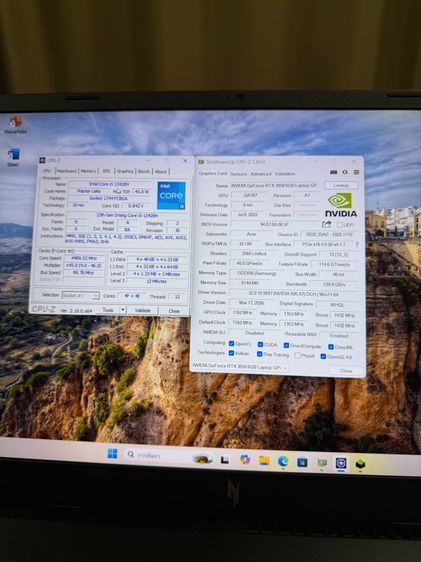Toggle the PhysX checkbox

click(297, 356)
